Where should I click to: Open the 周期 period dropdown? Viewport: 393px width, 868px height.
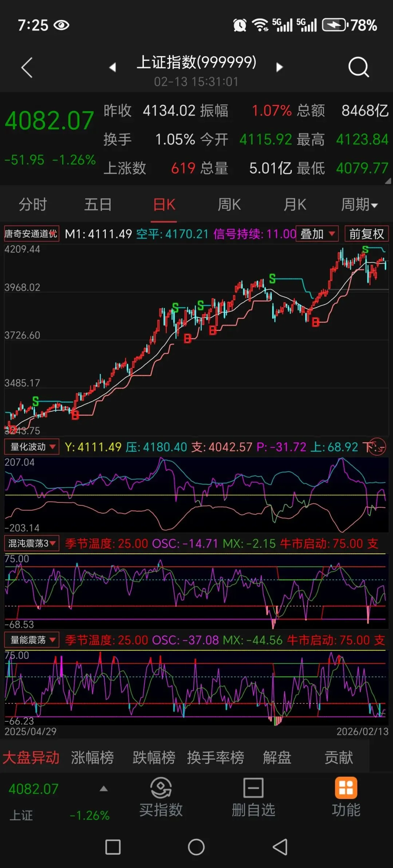pos(359,204)
